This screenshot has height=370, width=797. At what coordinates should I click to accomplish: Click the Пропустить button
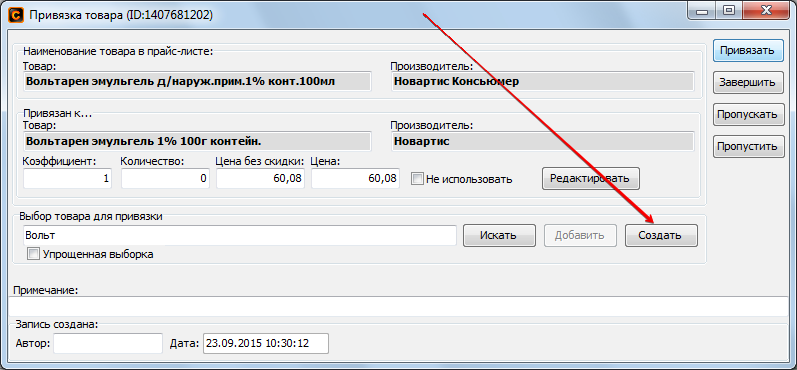(x=747, y=146)
